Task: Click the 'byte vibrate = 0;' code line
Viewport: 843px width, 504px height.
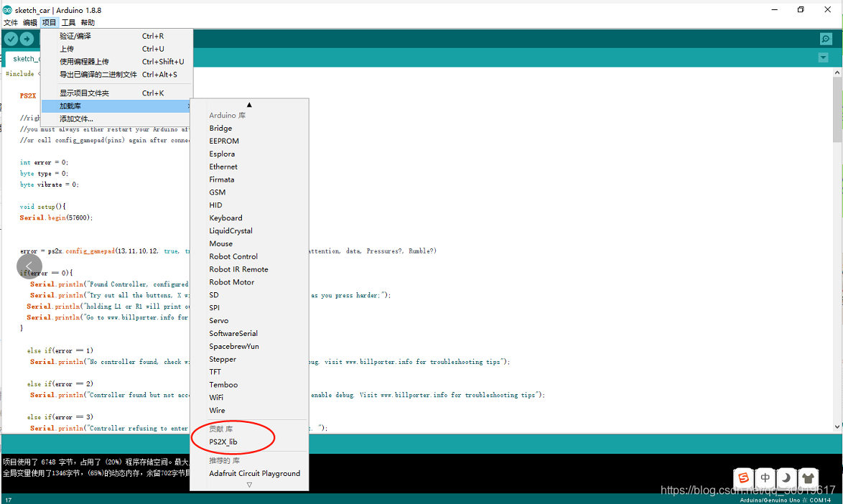Action: click(50, 185)
